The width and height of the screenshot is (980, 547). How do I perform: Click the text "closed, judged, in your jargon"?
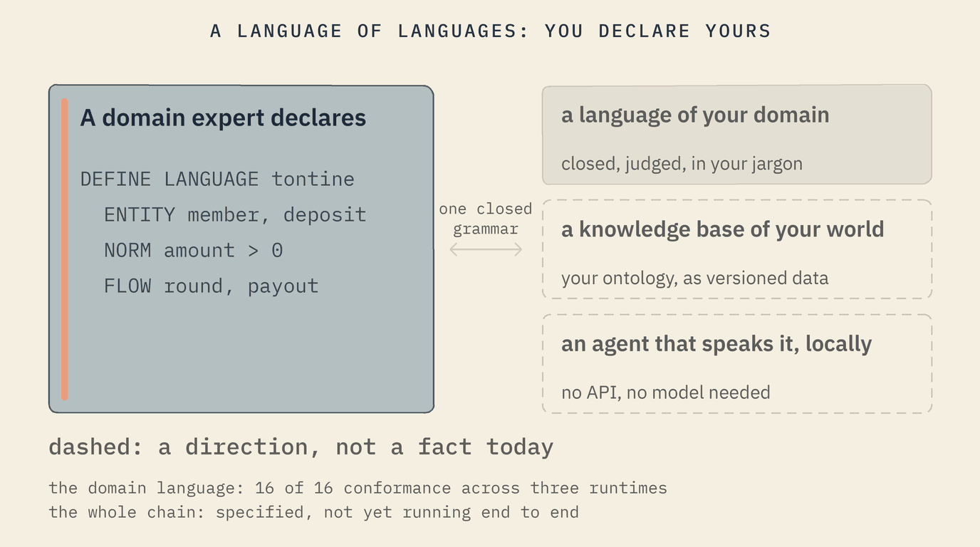(x=682, y=164)
